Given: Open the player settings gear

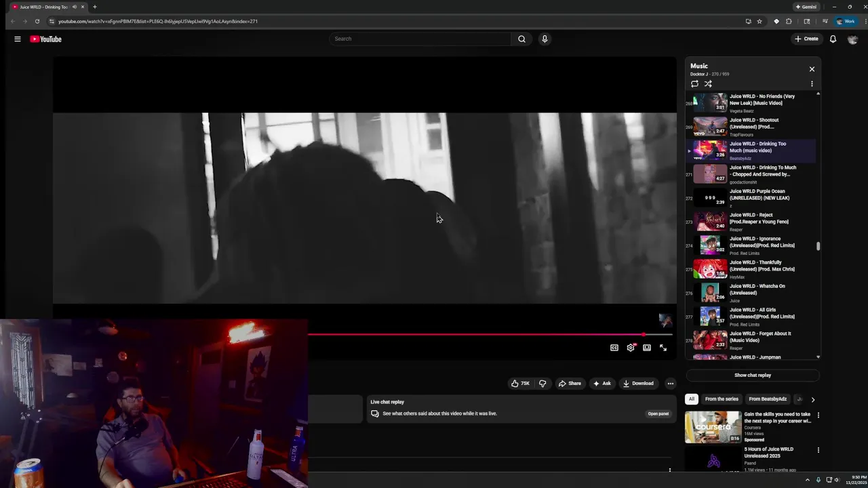Looking at the screenshot, I should click(631, 348).
